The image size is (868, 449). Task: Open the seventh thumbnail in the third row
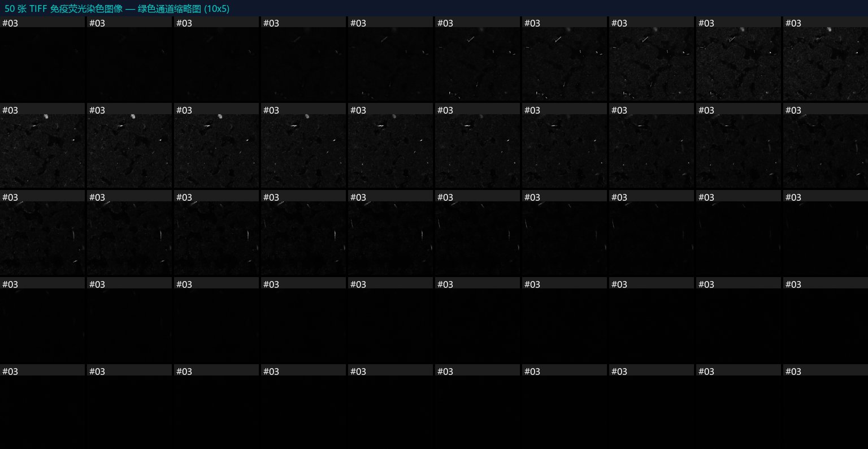click(565, 233)
